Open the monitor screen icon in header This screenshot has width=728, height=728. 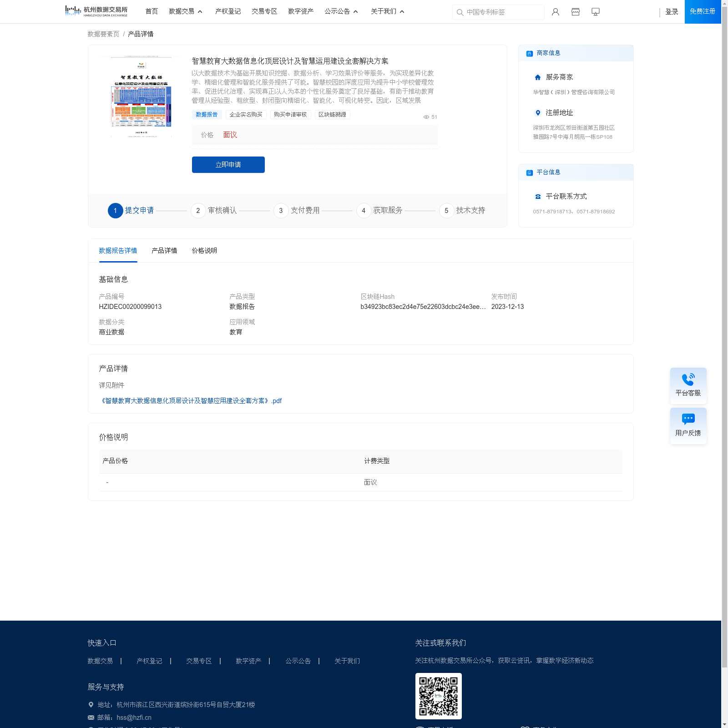point(596,12)
